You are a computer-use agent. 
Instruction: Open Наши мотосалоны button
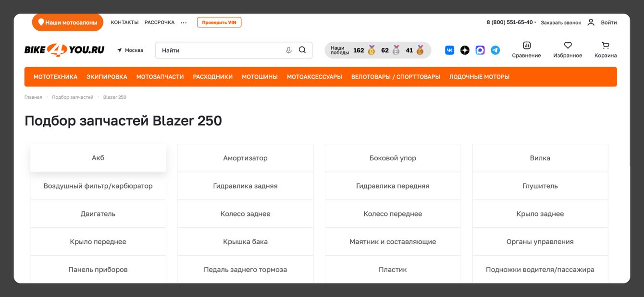click(68, 22)
